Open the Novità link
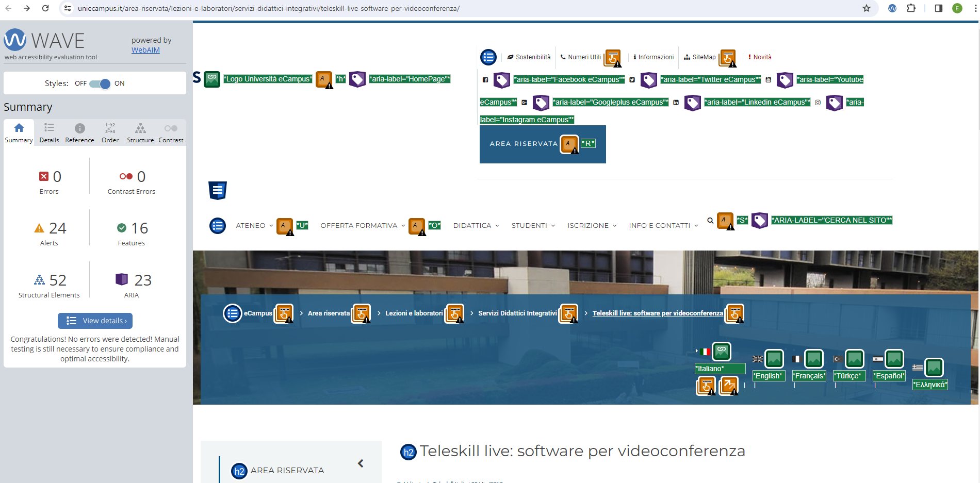 pos(760,57)
